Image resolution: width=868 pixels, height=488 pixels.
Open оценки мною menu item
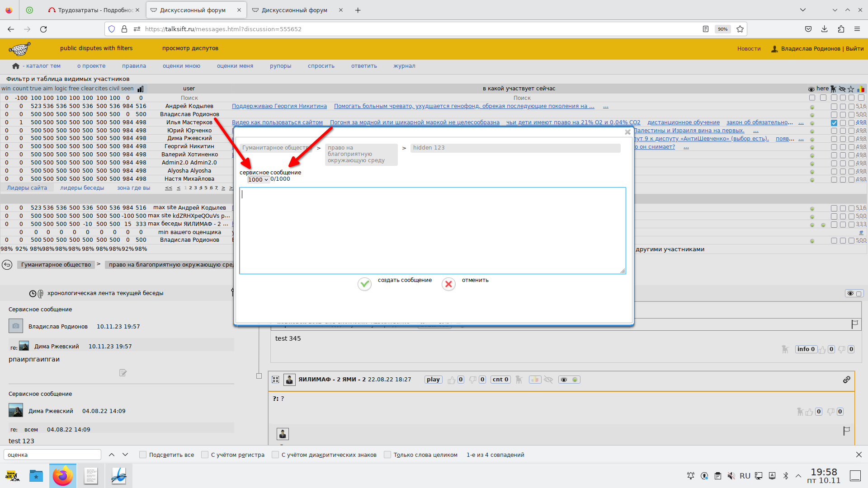(x=181, y=66)
